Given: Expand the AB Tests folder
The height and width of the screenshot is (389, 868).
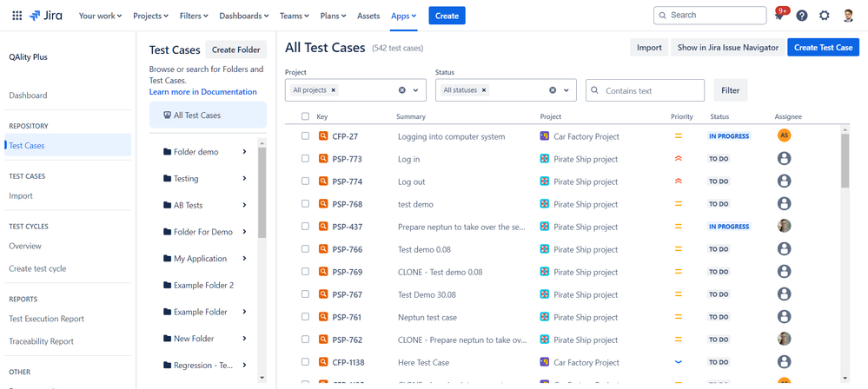Looking at the screenshot, I should point(245,205).
